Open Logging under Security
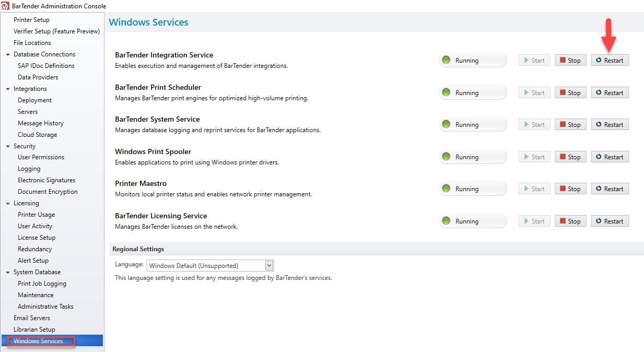The width and height of the screenshot is (644, 352). tap(29, 169)
